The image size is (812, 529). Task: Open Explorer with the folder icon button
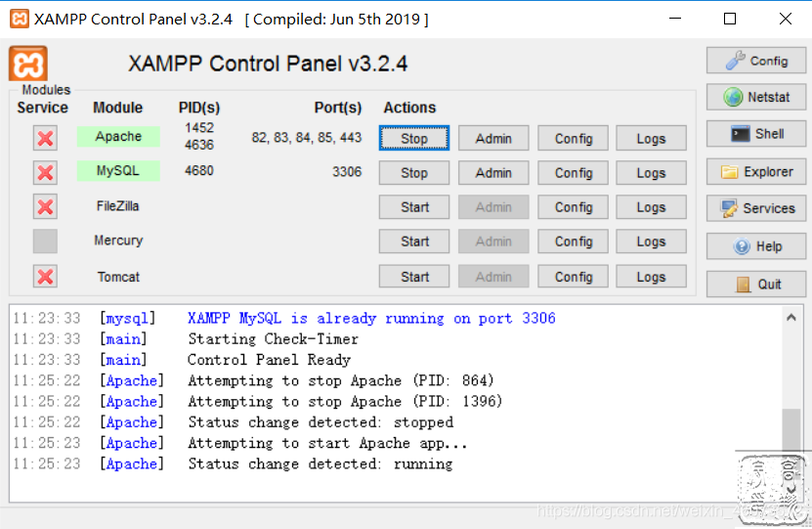tap(756, 171)
